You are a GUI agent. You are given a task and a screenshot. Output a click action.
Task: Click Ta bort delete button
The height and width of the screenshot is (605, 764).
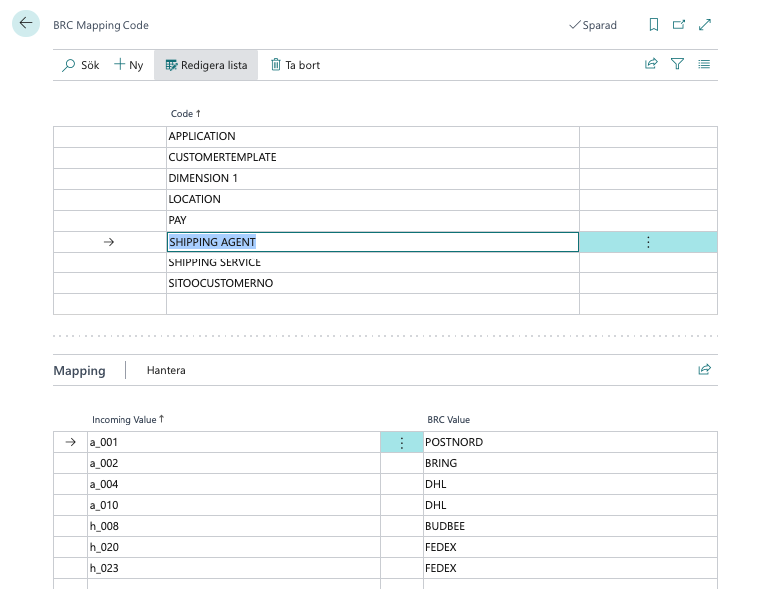point(295,65)
